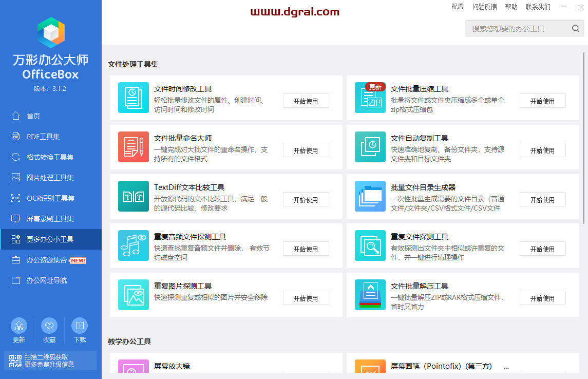Viewport: 588px width, 379px height.
Task: Click the 重复文件探测工具 magnifier icon
Action: [370, 245]
